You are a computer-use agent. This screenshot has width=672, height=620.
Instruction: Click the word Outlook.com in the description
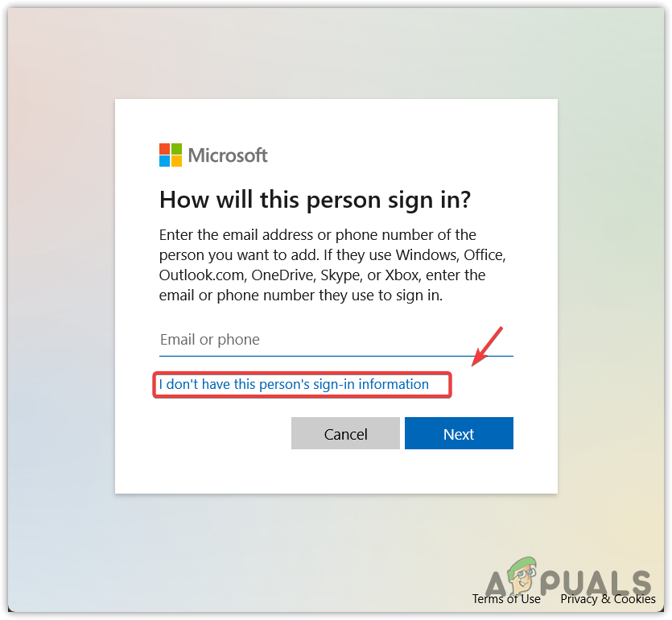(x=203, y=275)
